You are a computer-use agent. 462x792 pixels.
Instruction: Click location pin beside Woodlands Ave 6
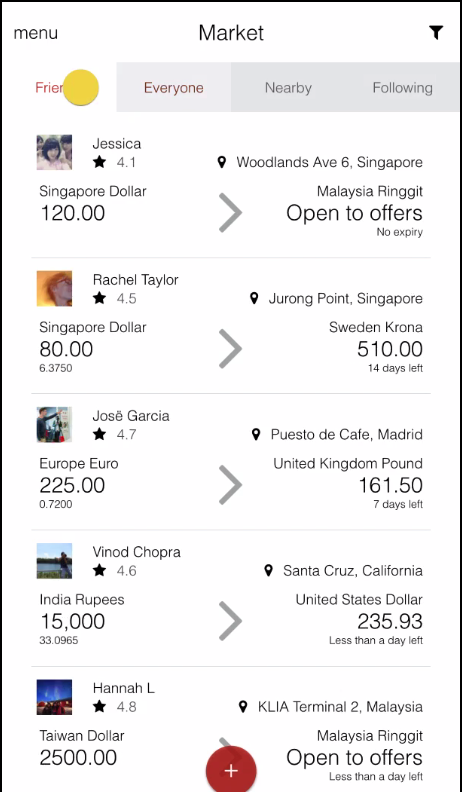[x=221, y=162]
